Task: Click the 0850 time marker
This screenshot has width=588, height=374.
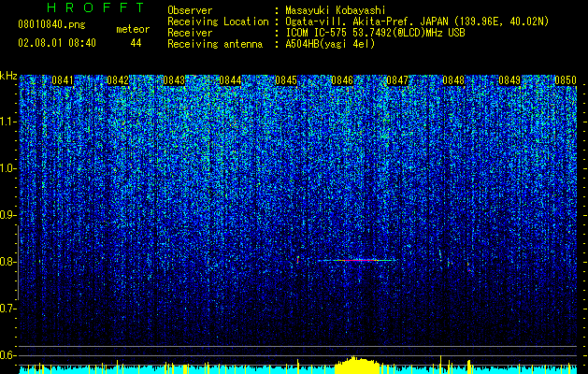Action: (566, 80)
